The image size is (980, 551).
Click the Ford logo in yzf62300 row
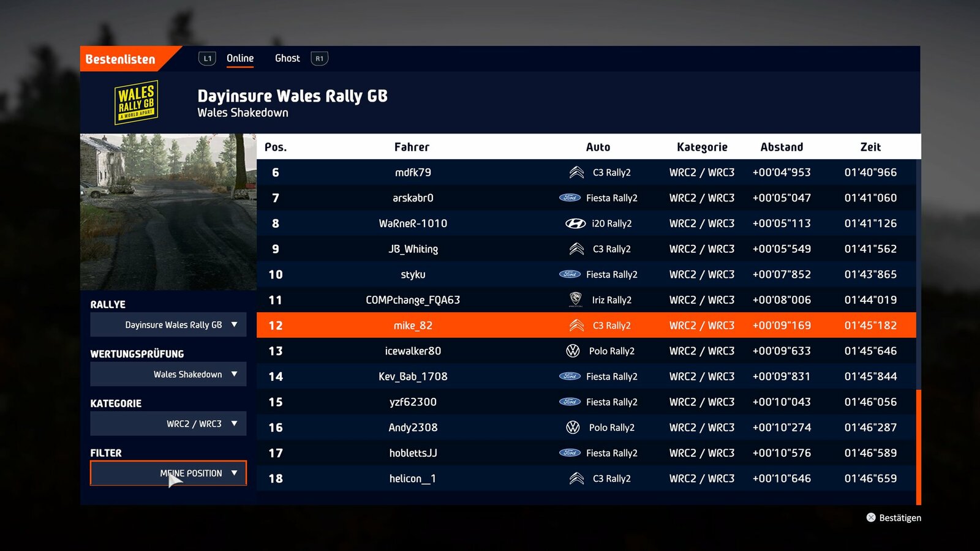coord(570,402)
